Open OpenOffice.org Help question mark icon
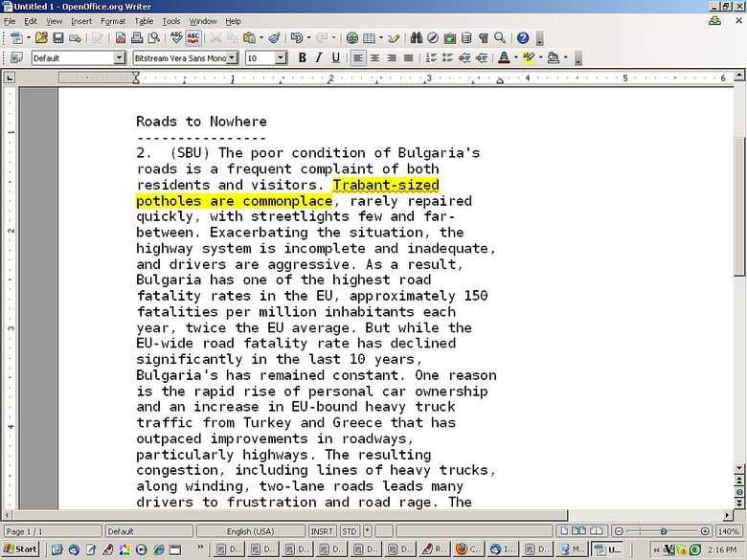This screenshot has height=560, width=747. [x=523, y=38]
